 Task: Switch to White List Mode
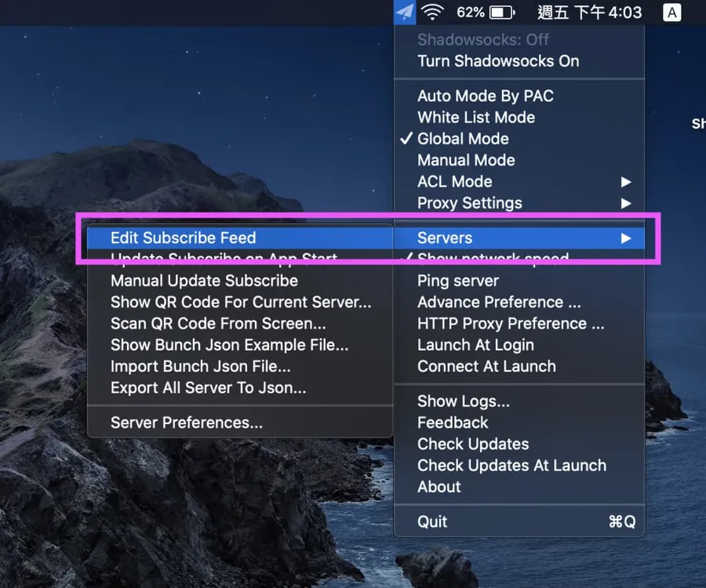[x=519, y=118]
